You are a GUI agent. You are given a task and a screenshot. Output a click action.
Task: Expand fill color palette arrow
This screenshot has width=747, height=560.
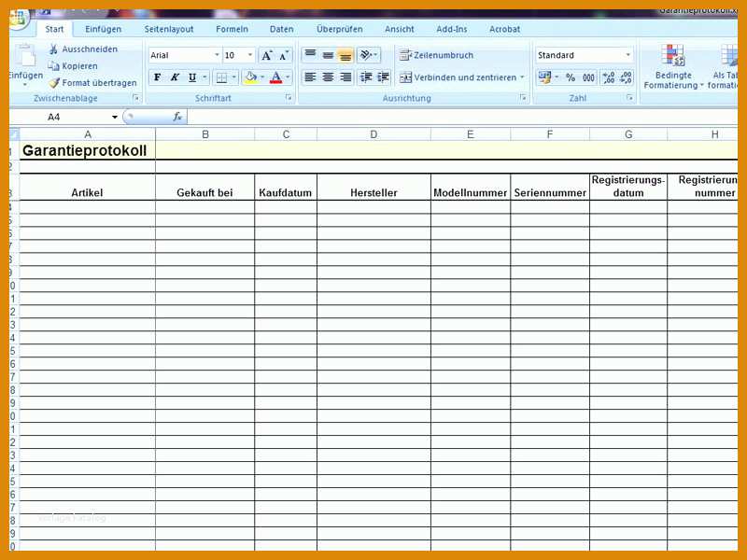tap(262, 77)
